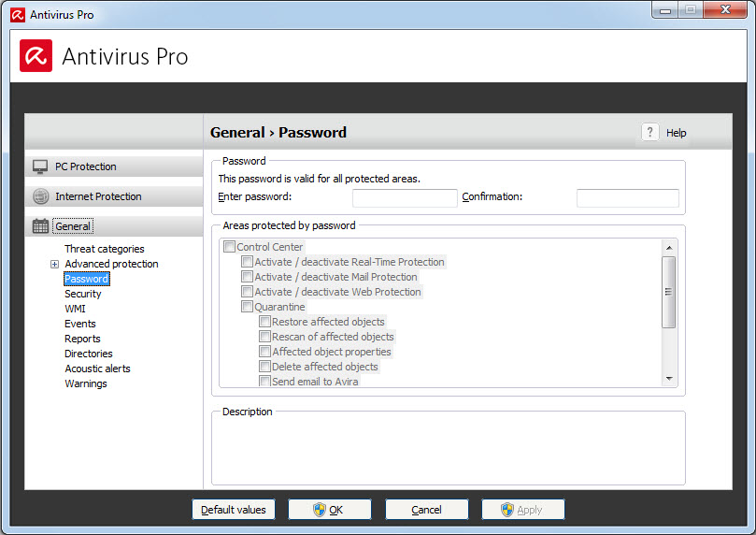Image resolution: width=756 pixels, height=535 pixels.
Task: Click the Default values button
Action: pyautogui.click(x=234, y=510)
